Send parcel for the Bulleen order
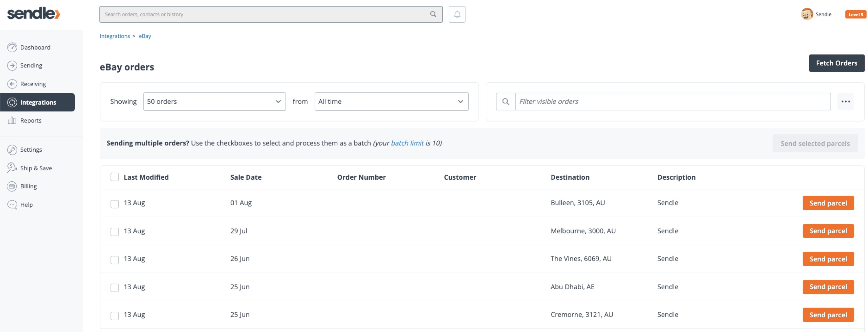 828,203
